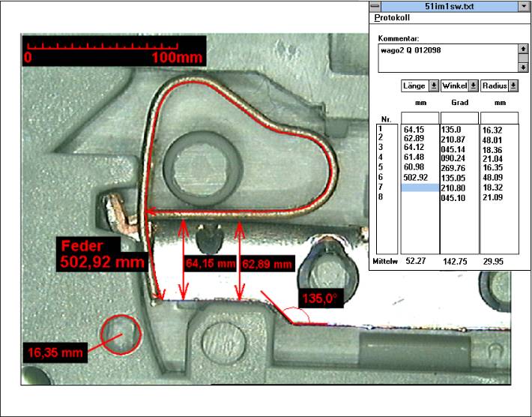This screenshot has height=417, width=532.
Task: Open the Winkel dropdown arrow
Action: coord(474,86)
